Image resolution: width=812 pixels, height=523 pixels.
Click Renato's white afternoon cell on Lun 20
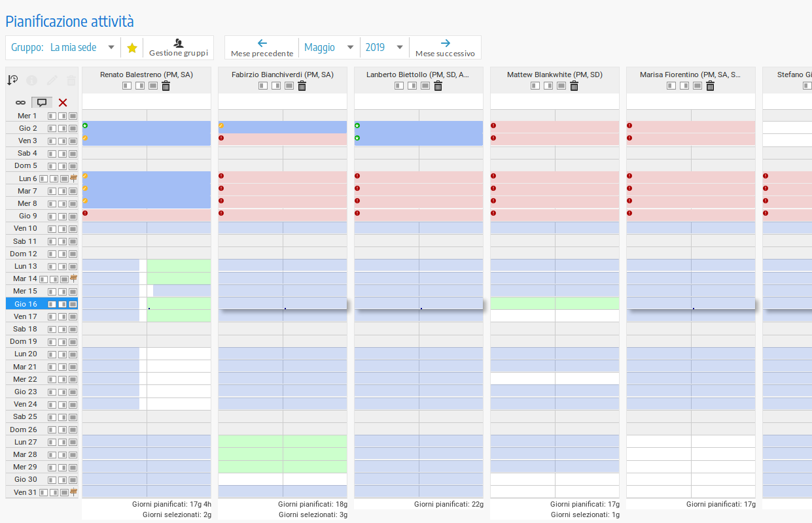[179, 354]
